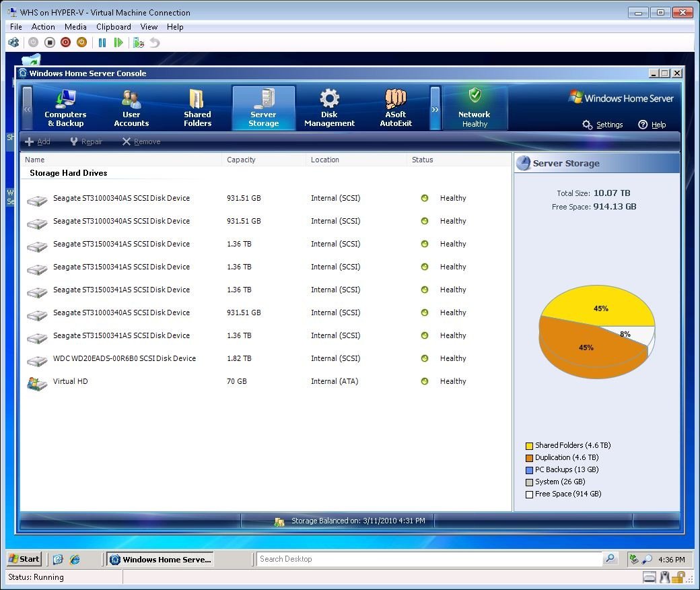Screen dimensions: 700x590
Task: Click the green status icon for Virtual HD
Action: point(425,381)
